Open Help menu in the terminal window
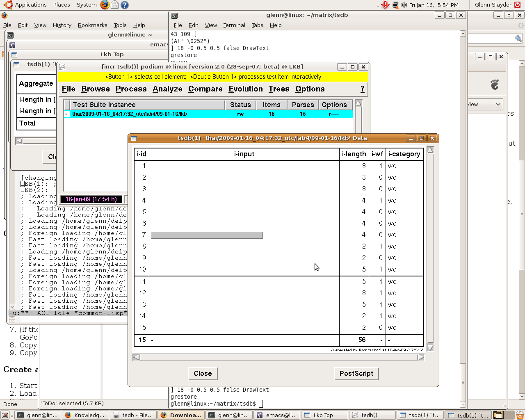The image size is (525, 420). tap(276, 25)
